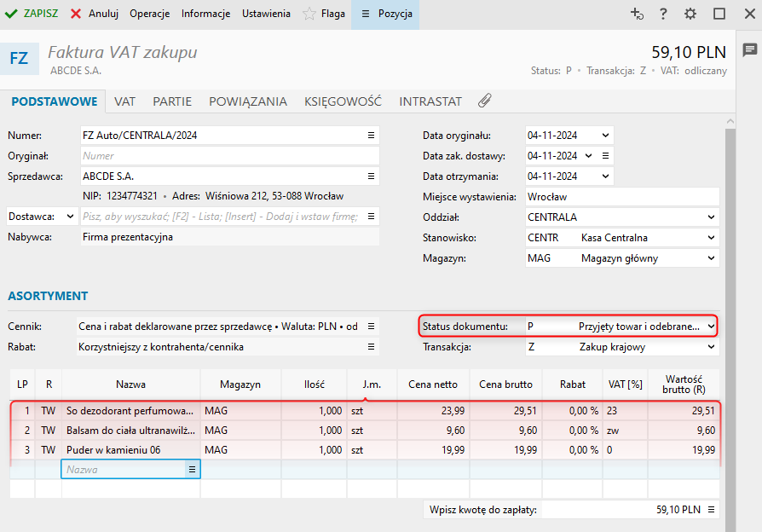Click menu icon next to Data zak. dostawy
The height and width of the screenshot is (532, 762).
pyautogui.click(x=604, y=156)
